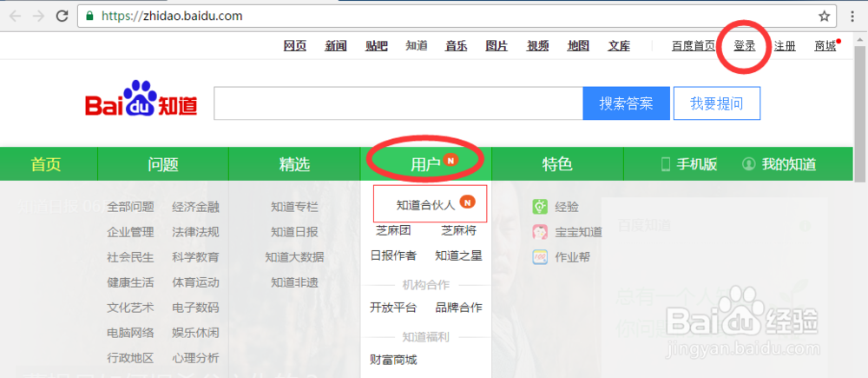Viewport: 868px width, 378px height.
Task: Bookmark page with the star icon
Action: [825, 16]
